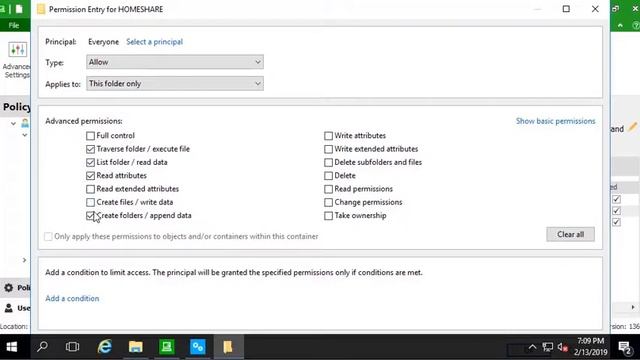The image size is (640, 360).
Task: Launch Internet Explorer from taskbar
Action: point(104,347)
